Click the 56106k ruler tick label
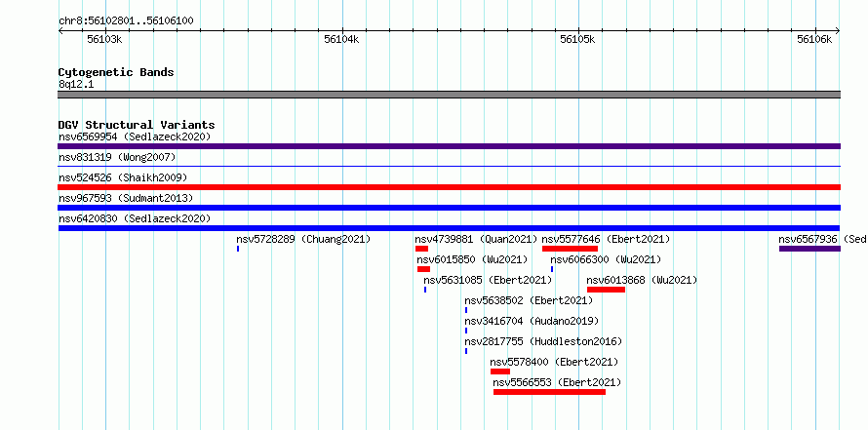868x430 pixels. tap(815, 39)
